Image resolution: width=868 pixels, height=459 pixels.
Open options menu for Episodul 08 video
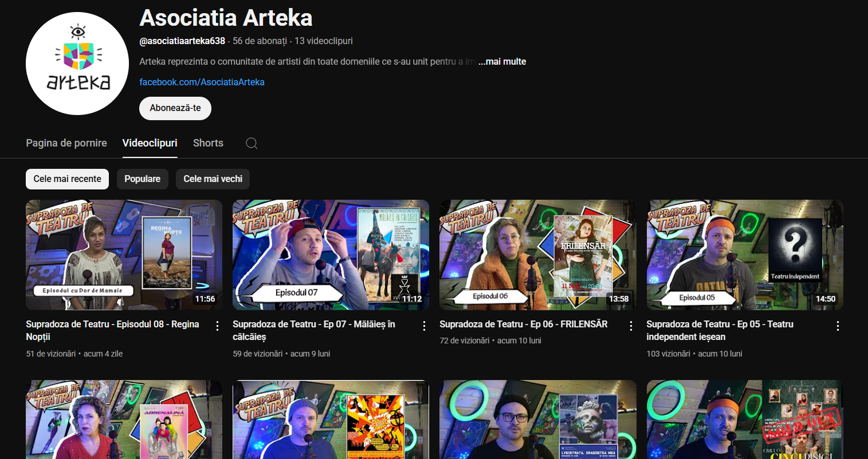point(217,326)
